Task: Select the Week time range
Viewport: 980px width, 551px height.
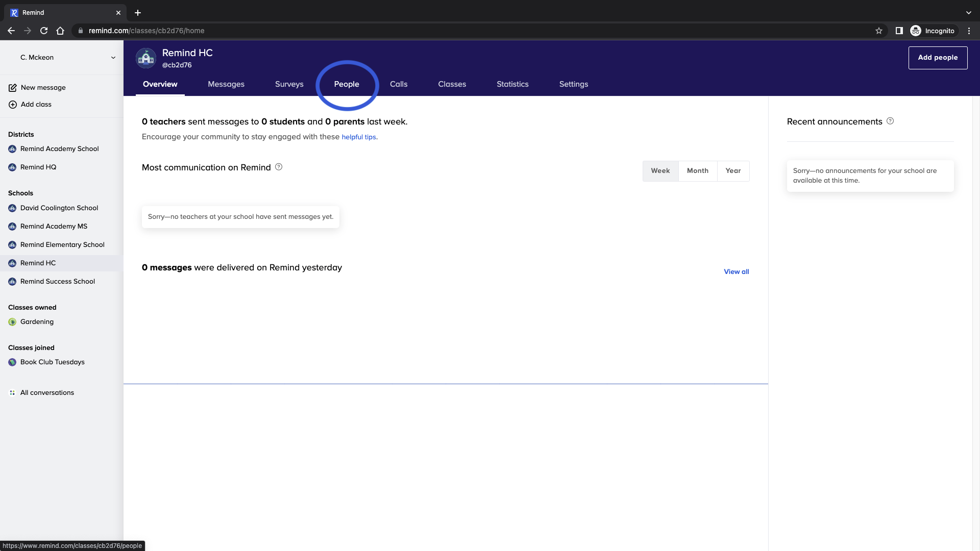Action: point(660,171)
